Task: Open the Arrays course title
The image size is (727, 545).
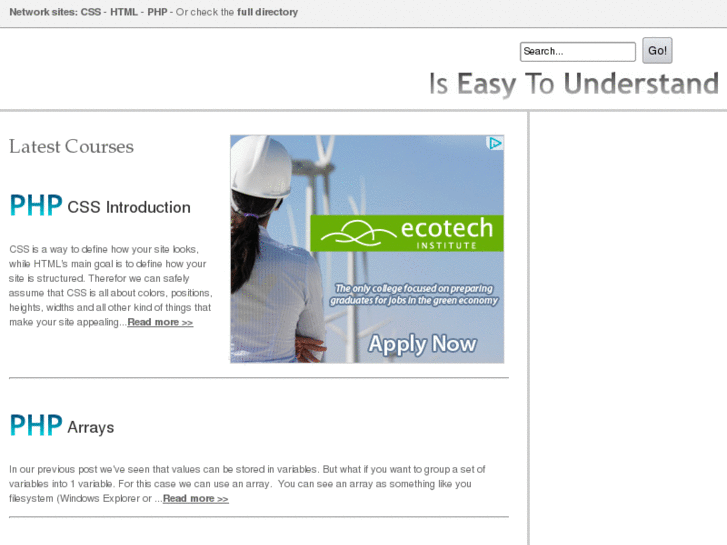Action: pos(91,427)
